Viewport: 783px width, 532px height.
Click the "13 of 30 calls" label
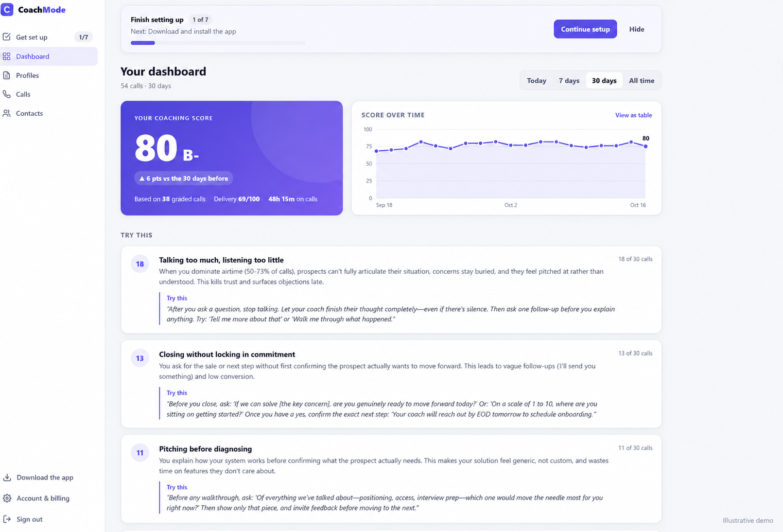tap(635, 353)
